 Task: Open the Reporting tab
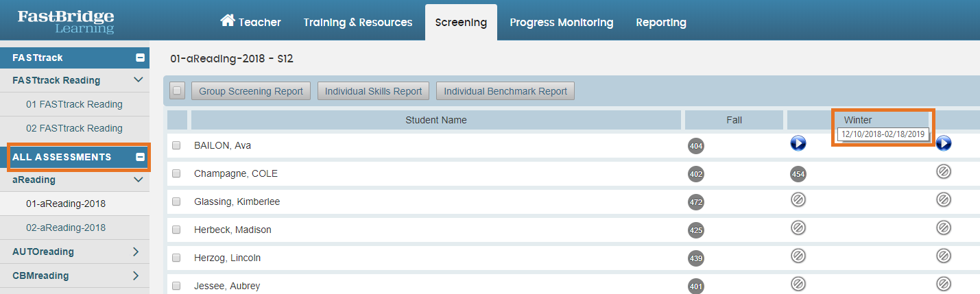[x=661, y=22]
